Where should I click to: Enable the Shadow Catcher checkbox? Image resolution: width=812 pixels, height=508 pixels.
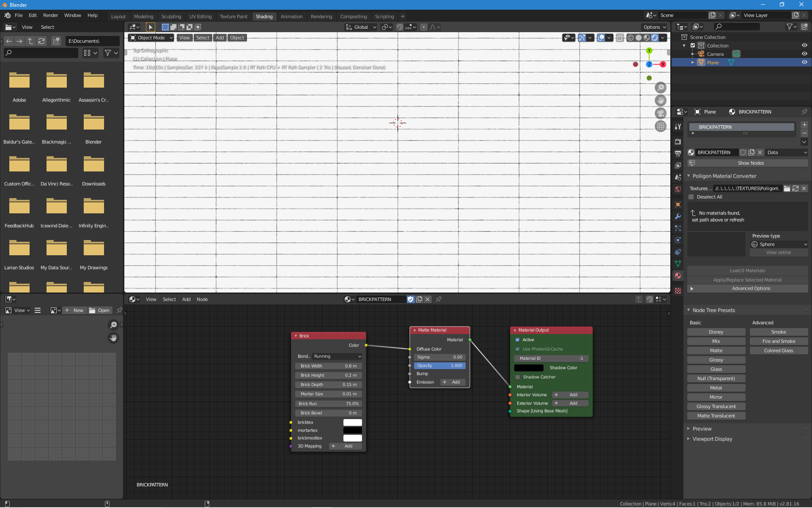tap(517, 377)
